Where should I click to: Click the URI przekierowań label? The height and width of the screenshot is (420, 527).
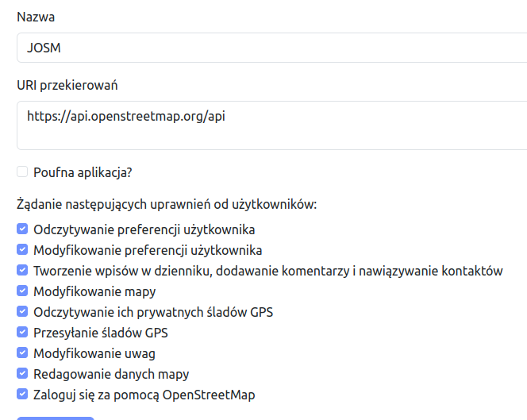click(x=67, y=86)
